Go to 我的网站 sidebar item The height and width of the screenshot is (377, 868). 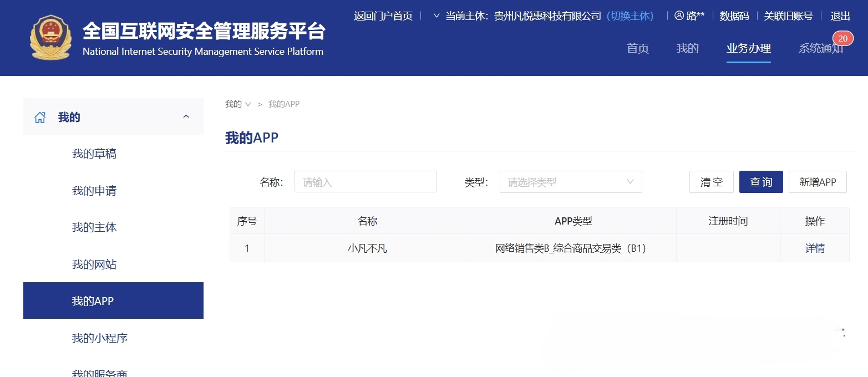tap(94, 264)
